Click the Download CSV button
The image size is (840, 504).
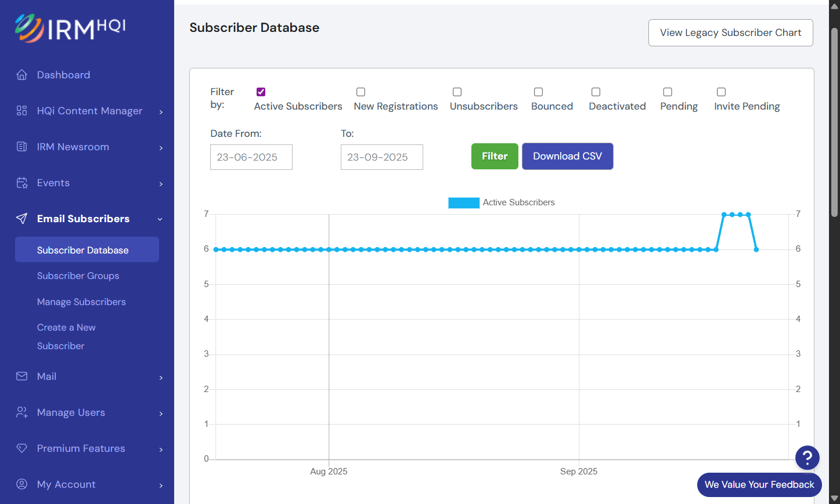pos(568,157)
